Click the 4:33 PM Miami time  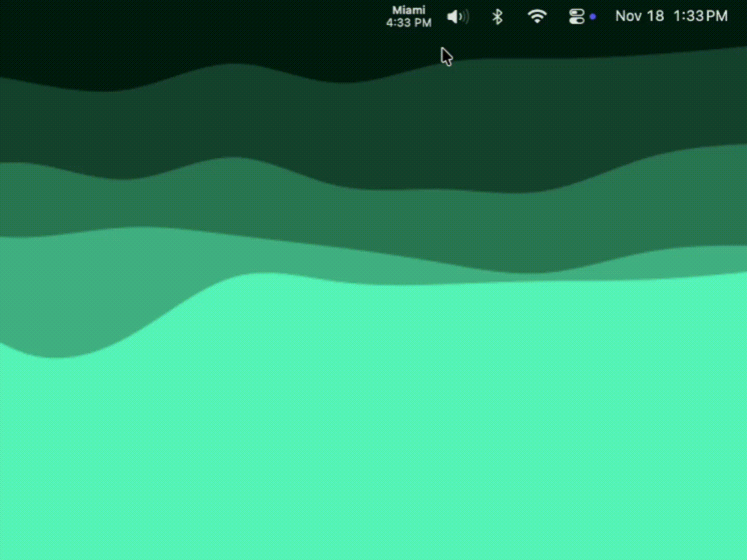pos(409,23)
